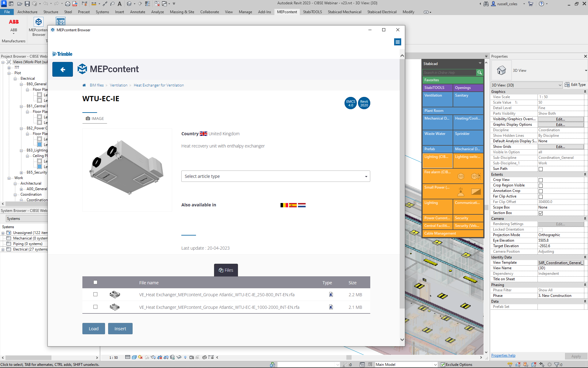Click the Insert button
Image resolution: width=588 pixels, height=368 pixels.
tap(120, 329)
